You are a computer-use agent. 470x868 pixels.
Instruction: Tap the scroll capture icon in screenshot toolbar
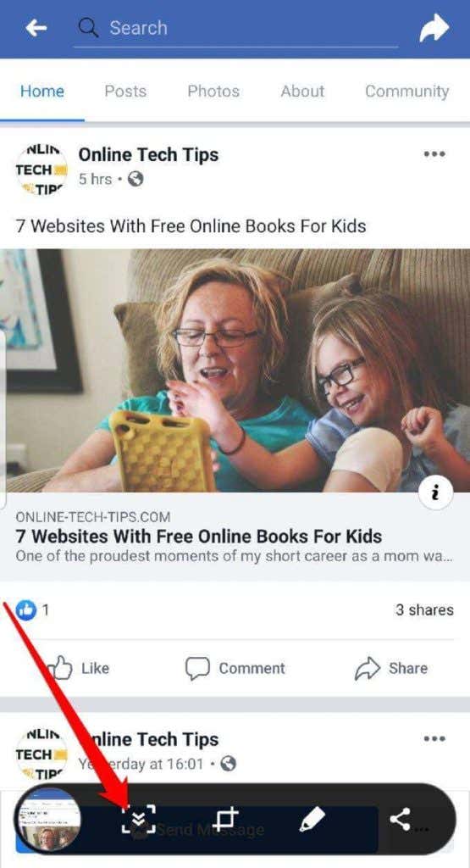[x=138, y=819]
